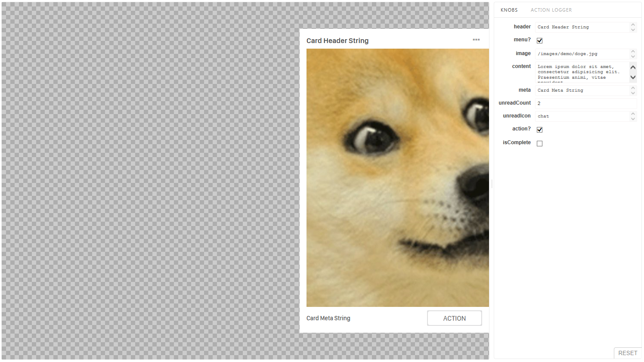Open the card's ellipsis menu icon
Viewport: 644px width, 362px height.
click(x=476, y=40)
